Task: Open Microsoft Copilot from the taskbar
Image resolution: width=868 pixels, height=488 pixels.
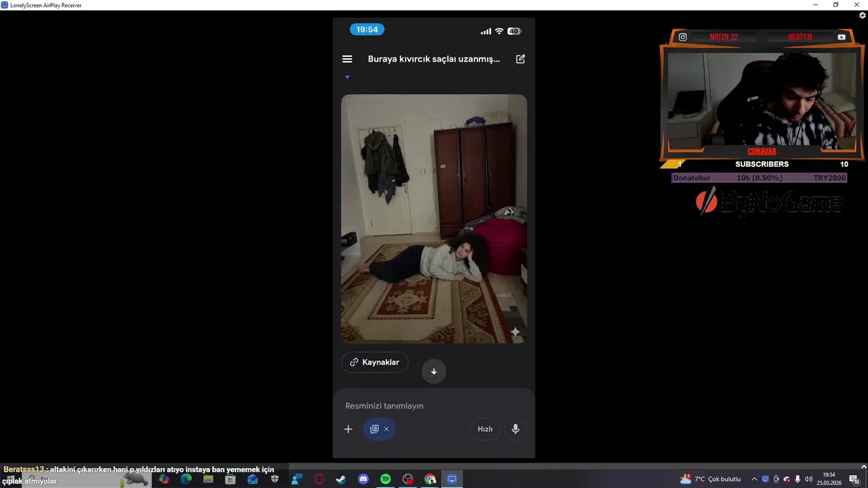Action: (x=164, y=479)
